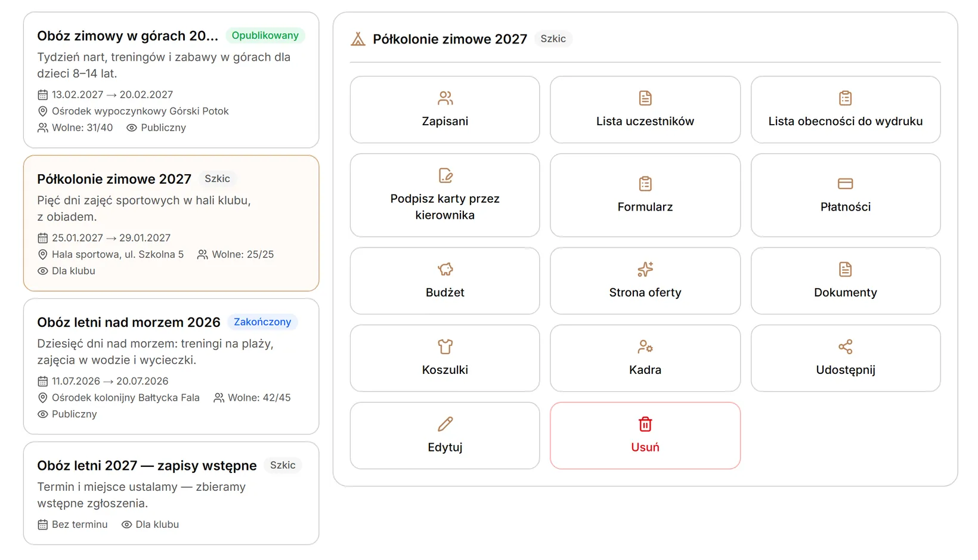Screen dimensions: 978x560
Task: Click the Lista uczestników document icon
Action: [645, 98]
